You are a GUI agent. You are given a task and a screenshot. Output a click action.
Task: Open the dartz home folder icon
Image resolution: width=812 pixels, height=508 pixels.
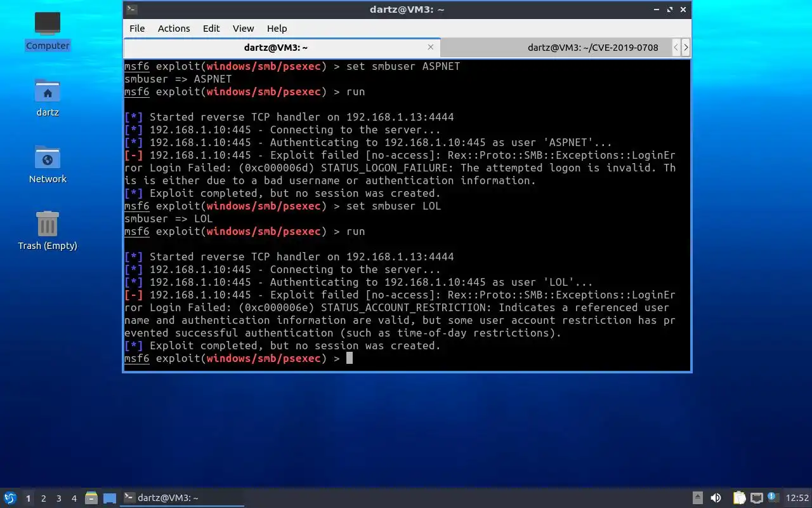click(48, 98)
